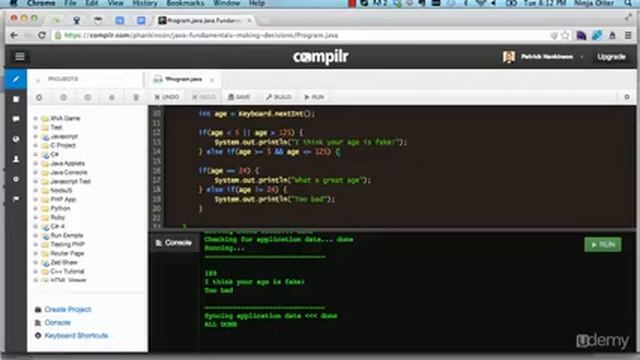The image size is (640, 360).
Task: Click the UNDO toolbar button
Action: (x=167, y=97)
